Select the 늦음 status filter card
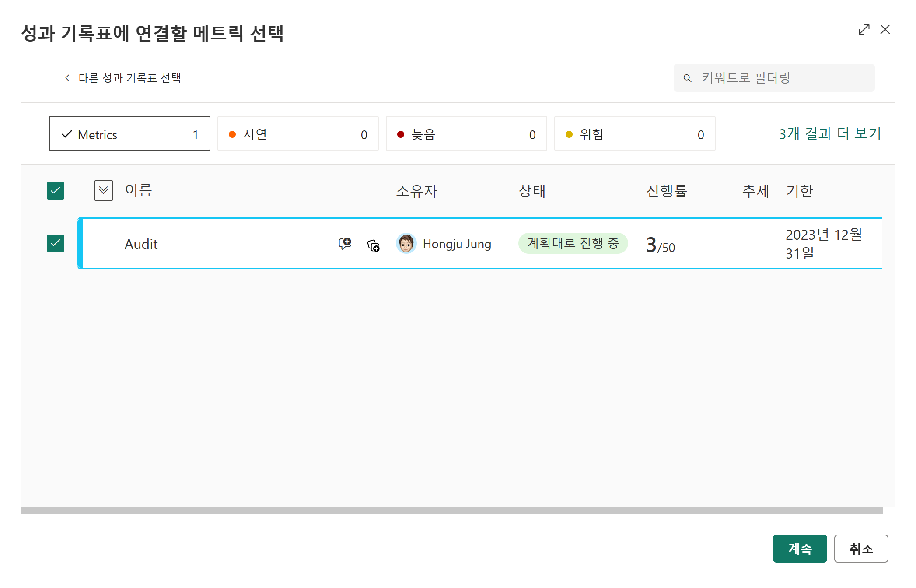 pos(466,134)
